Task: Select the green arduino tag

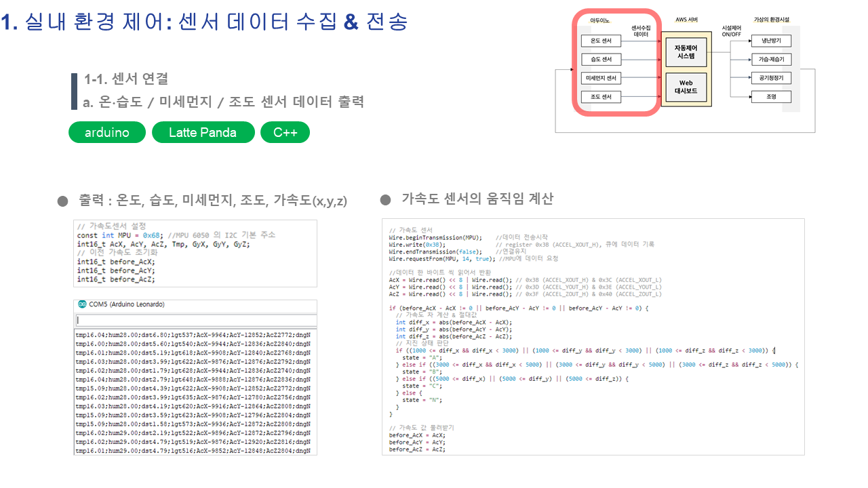Action: tap(107, 133)
